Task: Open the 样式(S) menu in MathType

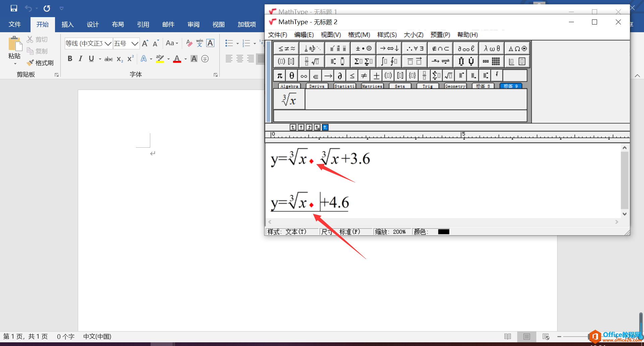Action: pos(386,35)
